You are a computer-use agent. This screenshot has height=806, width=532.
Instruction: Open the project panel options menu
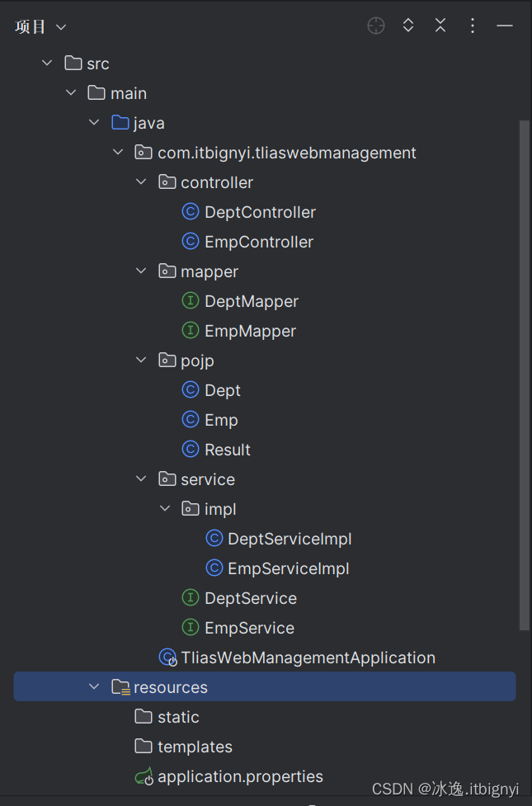473,26
